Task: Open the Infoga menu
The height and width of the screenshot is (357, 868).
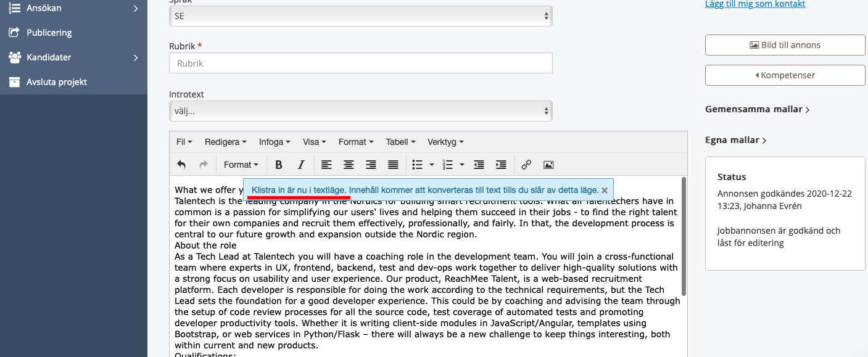Action: tap(275, 142)
